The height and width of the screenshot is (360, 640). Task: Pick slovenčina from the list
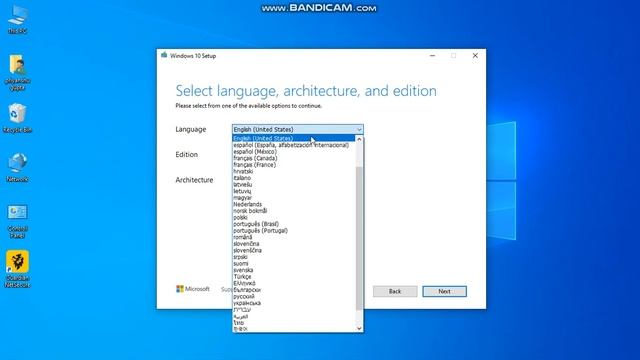point(294,244)
